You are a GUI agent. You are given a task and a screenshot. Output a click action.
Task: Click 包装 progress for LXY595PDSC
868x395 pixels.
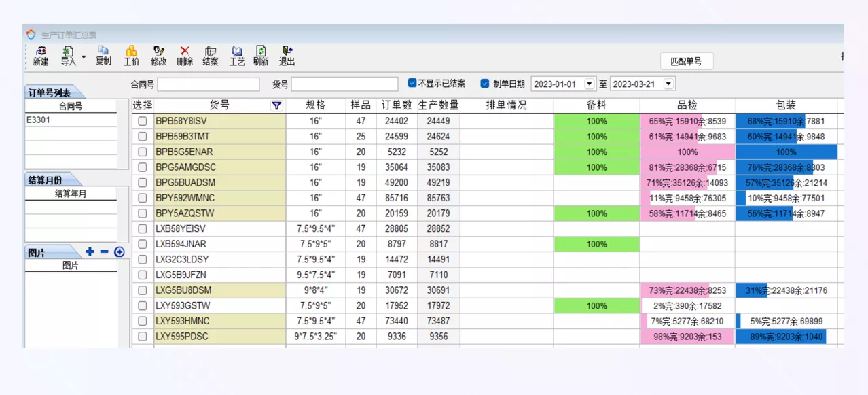(x=786, y=336)
